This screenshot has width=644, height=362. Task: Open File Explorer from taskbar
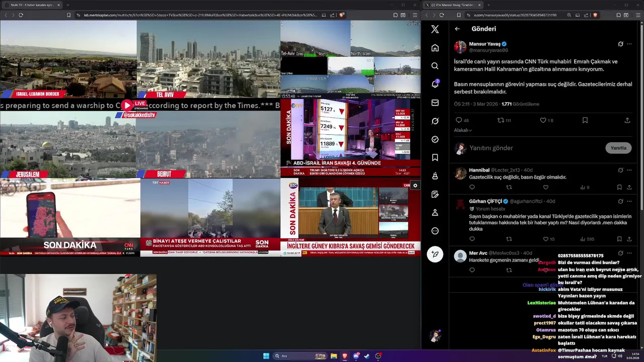pos(334,356)
